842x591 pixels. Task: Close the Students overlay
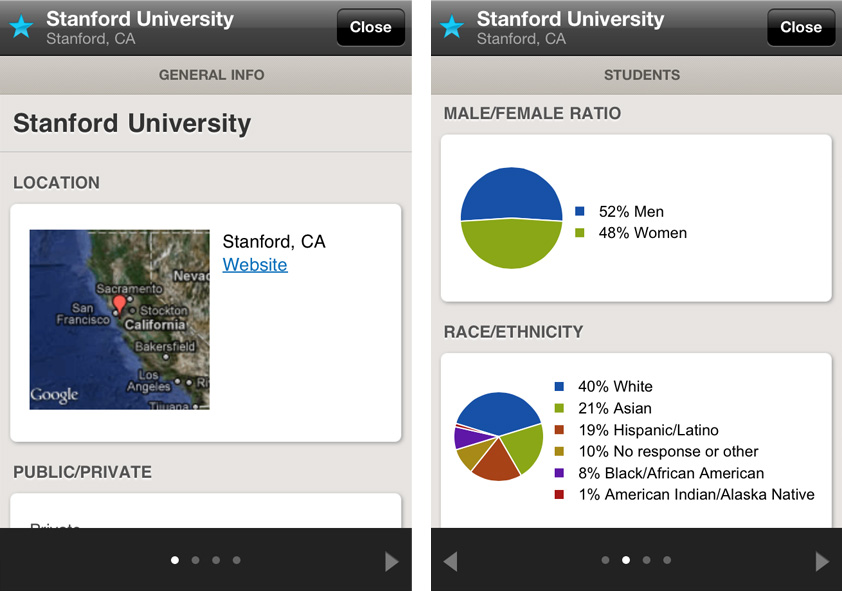point(800,27)
